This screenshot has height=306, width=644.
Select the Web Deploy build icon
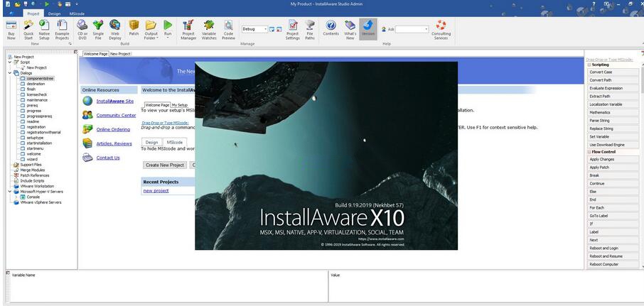(115, 30)
